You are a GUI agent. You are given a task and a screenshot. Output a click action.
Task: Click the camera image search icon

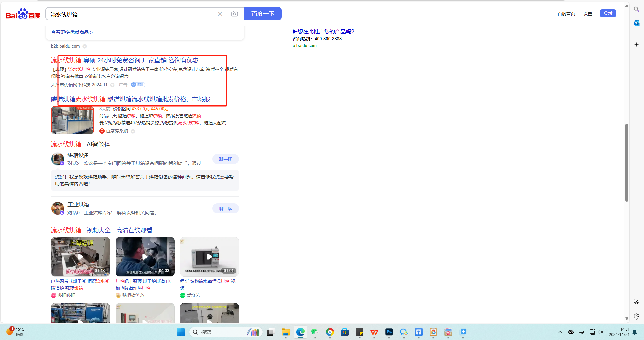point(235,14)
